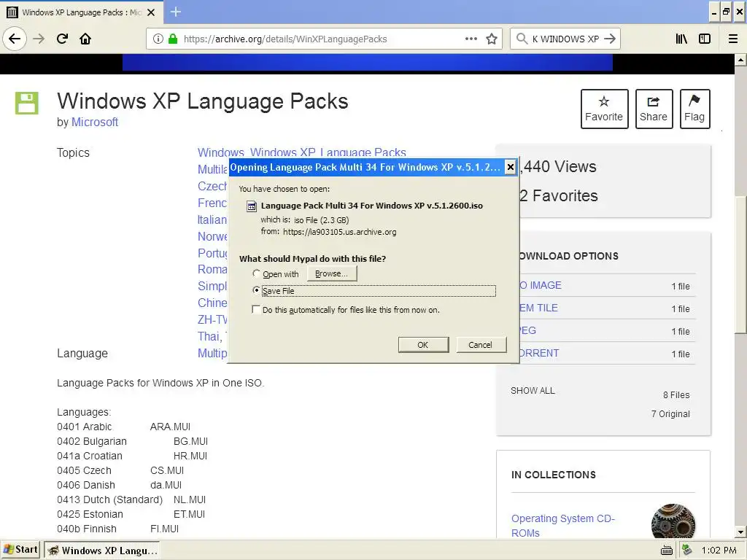Open the home page icon

[85, 39]
